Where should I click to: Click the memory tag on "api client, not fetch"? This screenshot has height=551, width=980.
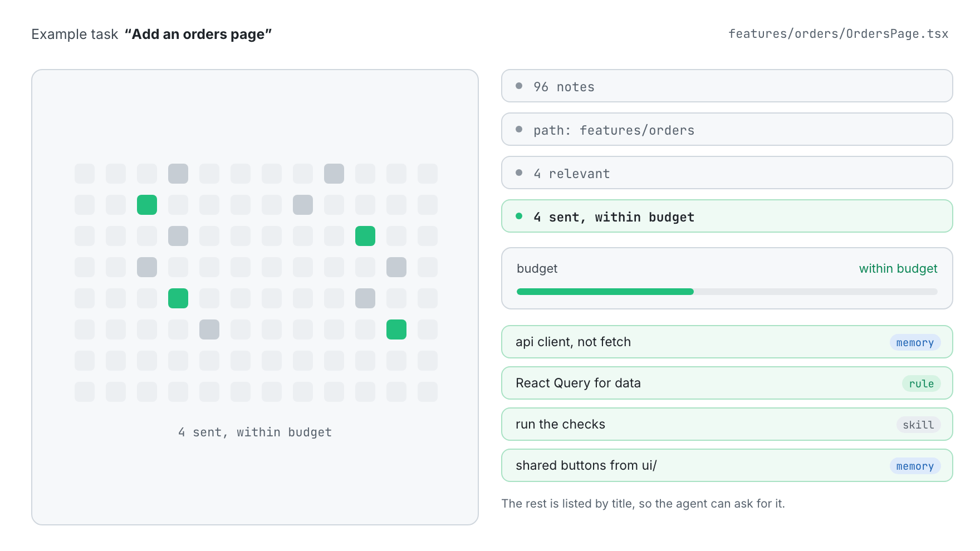[915, 342]
